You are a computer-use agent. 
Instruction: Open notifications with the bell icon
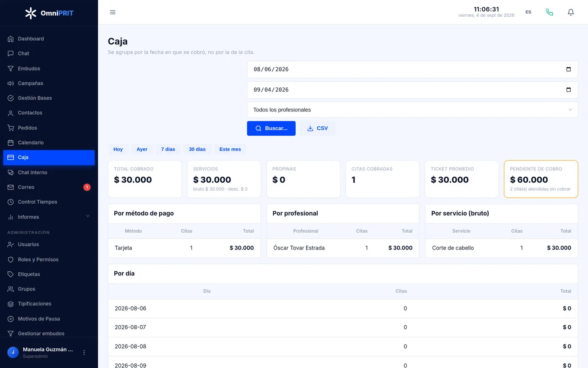coord(571,12)
